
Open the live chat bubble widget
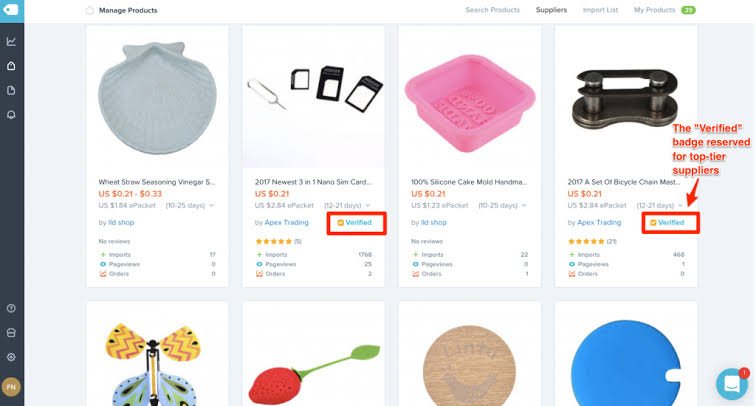pyautogui.click(x=731, y=384)
